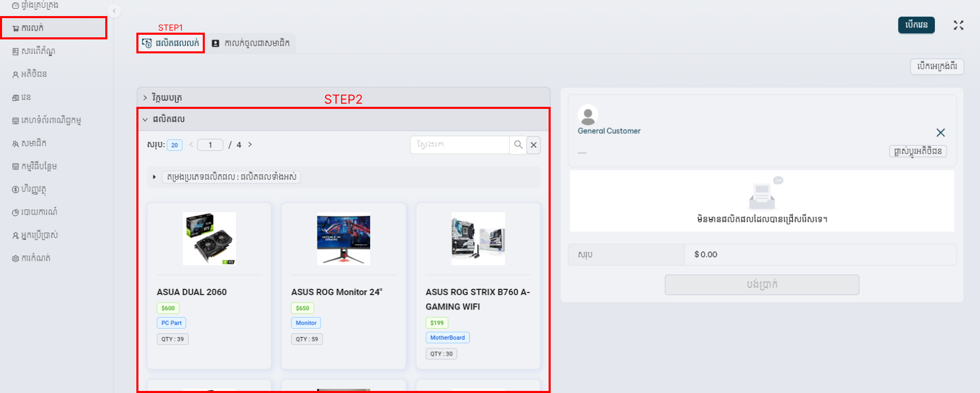Switch to ការលក់ចូលជាសមាជិក tab
The width and height of the screenshot is (980, 393).
point(251,43)
